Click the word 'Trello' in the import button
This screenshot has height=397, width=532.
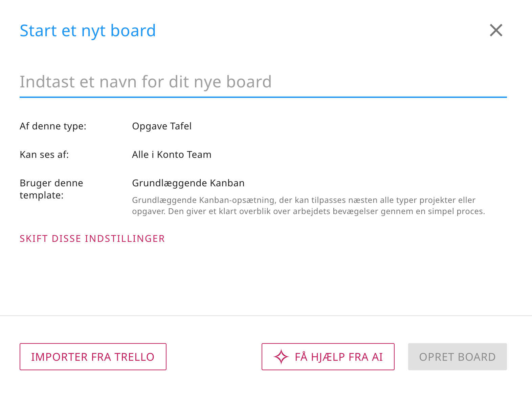(134, 357)
